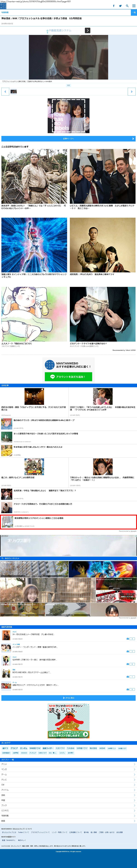Open footer link まんたんウェブとは

(x=9, y=832)
